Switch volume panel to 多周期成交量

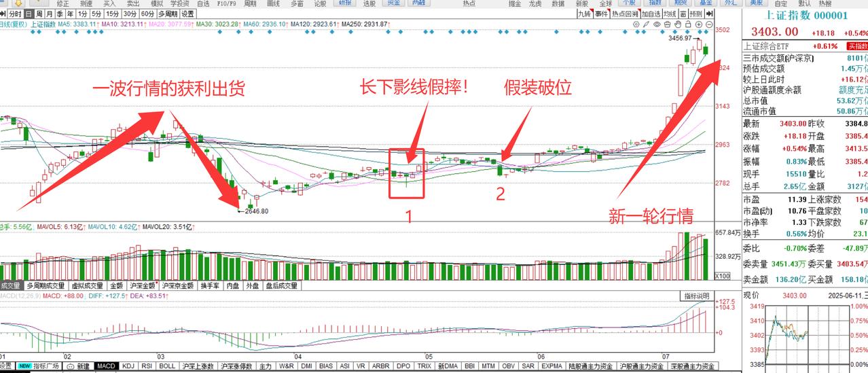tap(46, 286)
